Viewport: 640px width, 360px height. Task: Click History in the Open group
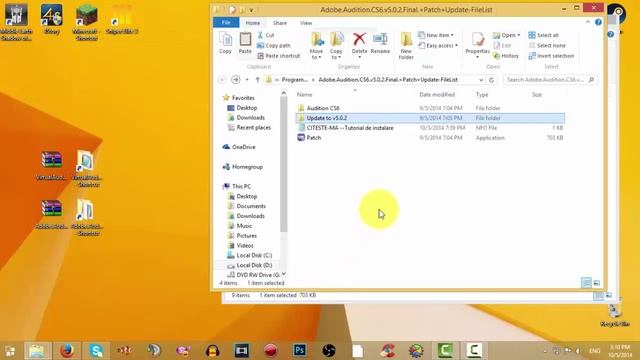click(x=506, y=56)
